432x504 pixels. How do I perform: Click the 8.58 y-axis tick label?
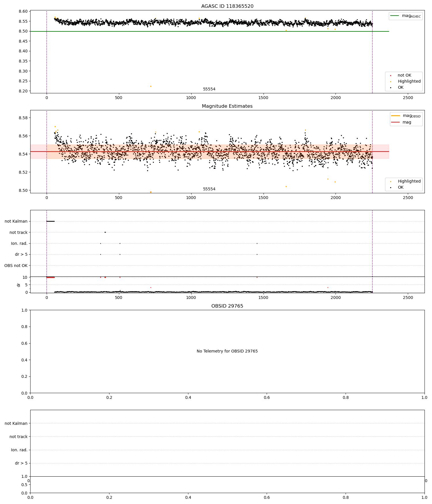pyautogui.click(x=23, y=118)
